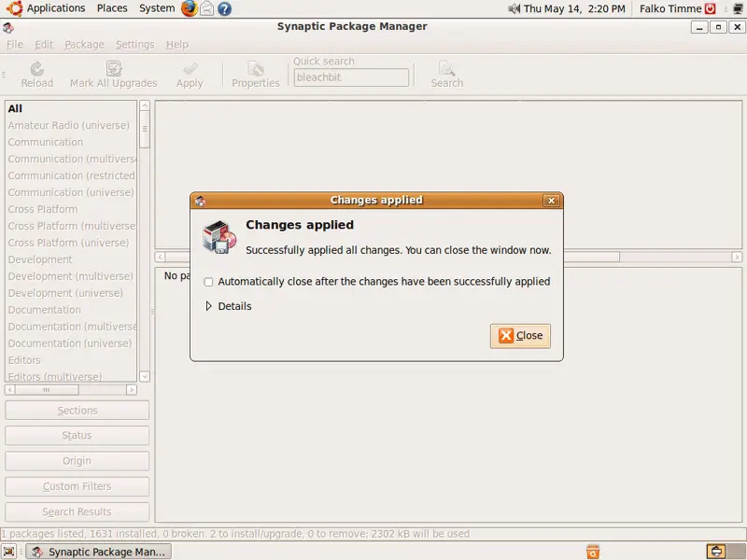
Task: Select Cross Platform section without suffix
Action: coord(72,209)
